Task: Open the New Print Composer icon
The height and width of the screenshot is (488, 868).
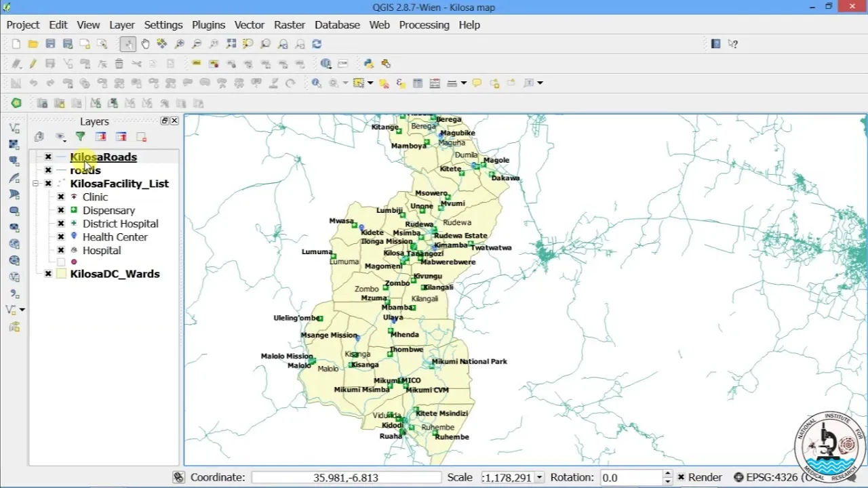Action: 85,44
